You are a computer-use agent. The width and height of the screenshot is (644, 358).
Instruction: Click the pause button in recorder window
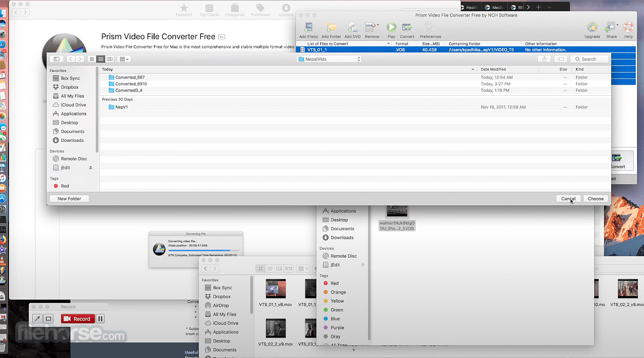click(x=100, y=319)
